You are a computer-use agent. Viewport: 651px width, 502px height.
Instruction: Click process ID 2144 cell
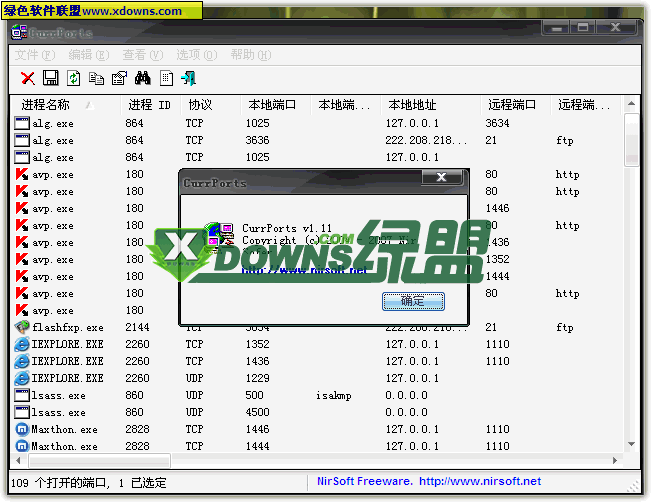137,327
